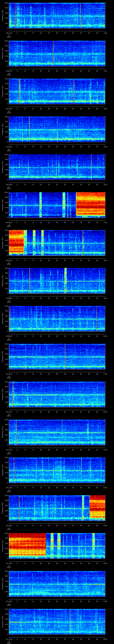Choose the spectrogram panel starting at 18:05:00
Screen dimensions: 114x644
click(x=57, y=167)
